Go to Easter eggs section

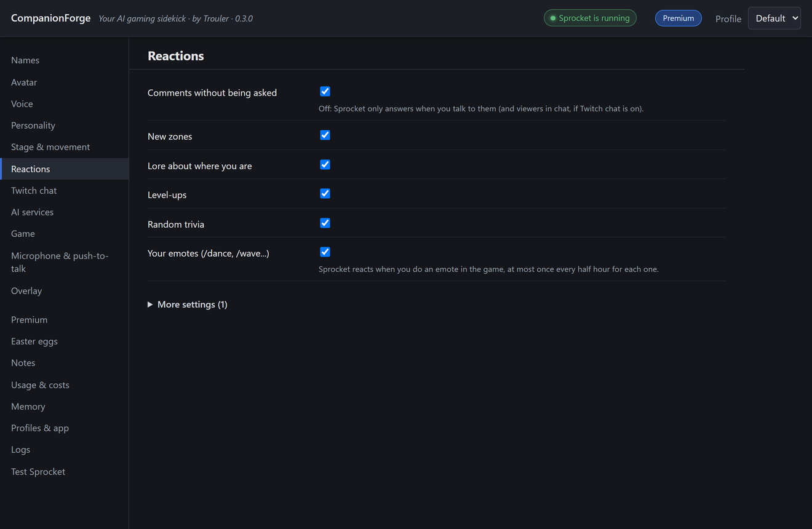click(64, 341)
